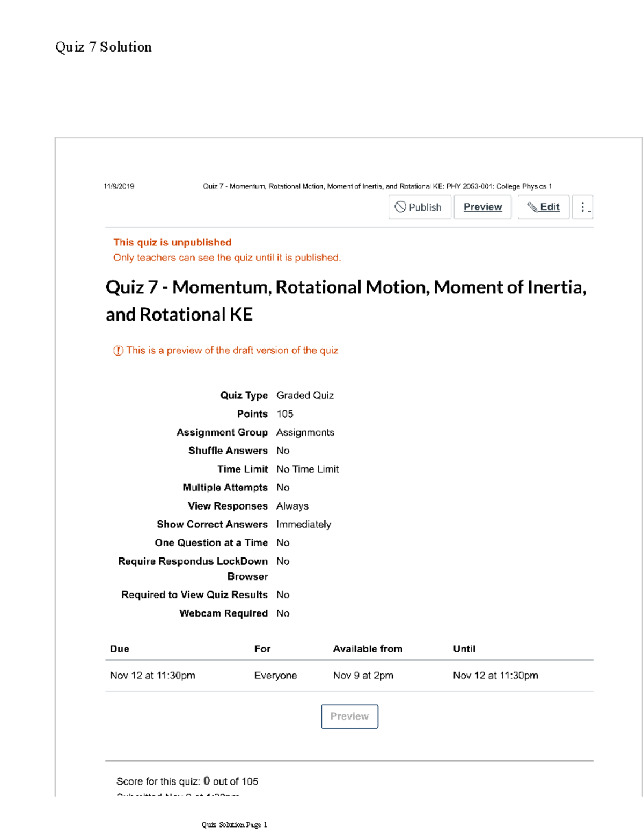The height and width of the screenshot is (834, 644).
Task: Click the Publish circle-slash icon
Action: pyautogui.click(x=400, y=207)
